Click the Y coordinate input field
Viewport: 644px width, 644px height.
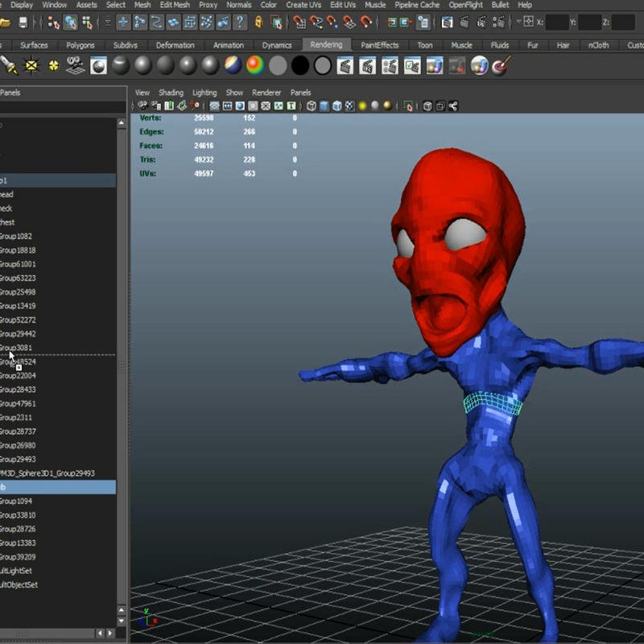click(590, 23)
